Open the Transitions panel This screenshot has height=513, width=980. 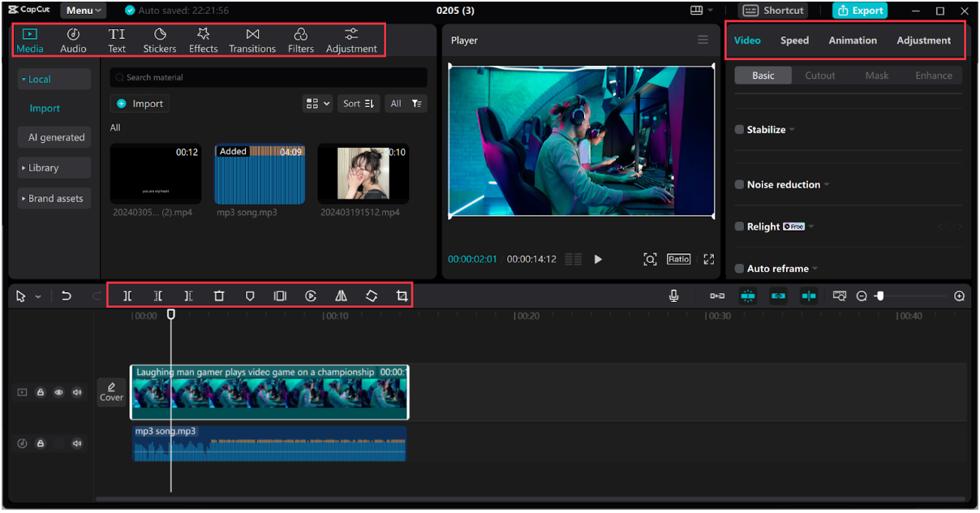(252, 41)
